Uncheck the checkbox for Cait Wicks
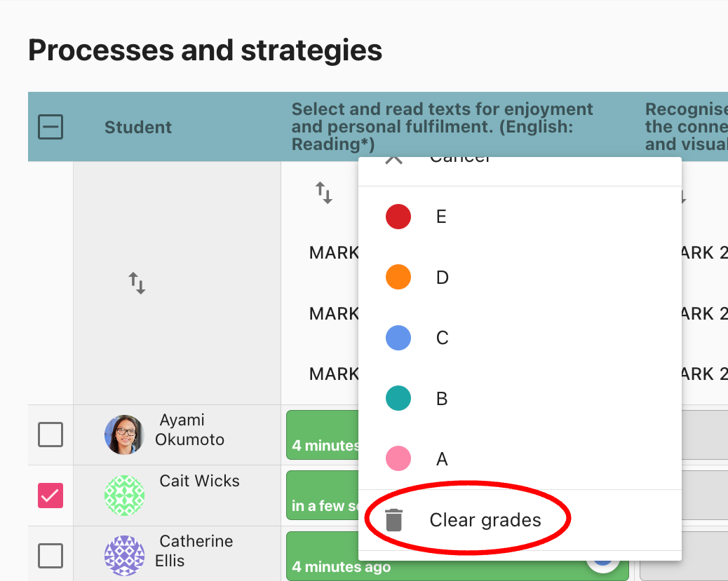The width and height of the screenshot is (728, 581). pyautogui.click(x=50, y=495)
